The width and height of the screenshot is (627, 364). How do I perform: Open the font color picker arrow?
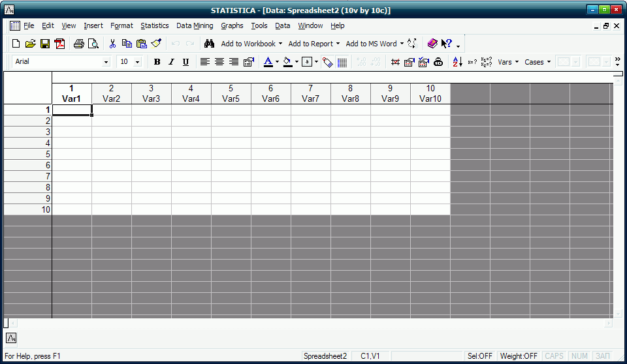pos(277,62)
